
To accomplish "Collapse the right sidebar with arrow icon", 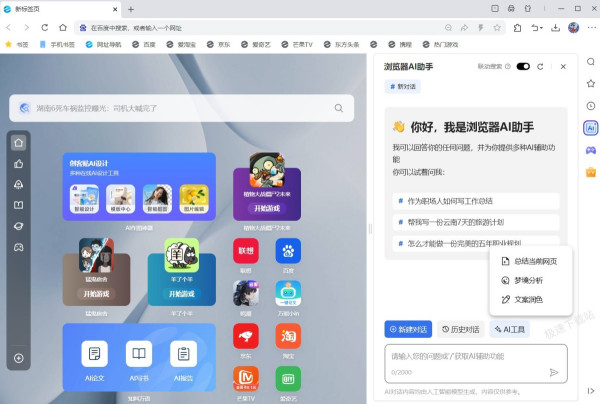I will click(591, 391).
